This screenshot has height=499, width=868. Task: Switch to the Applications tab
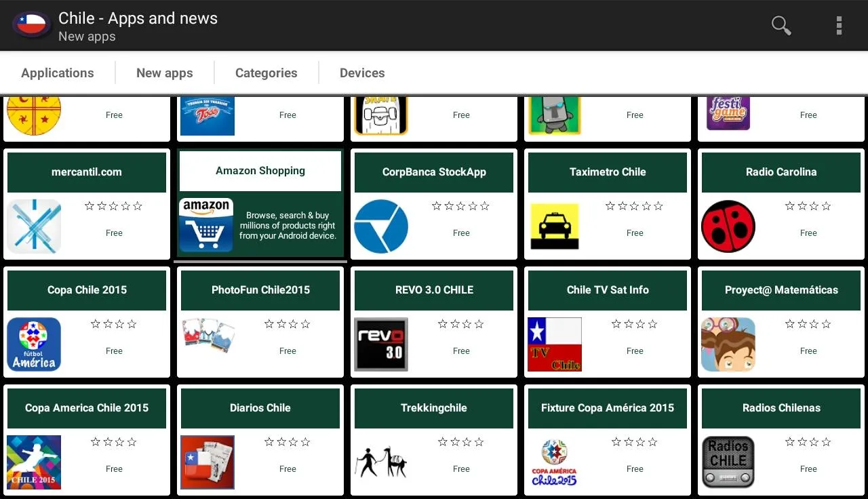pos(58,73)
